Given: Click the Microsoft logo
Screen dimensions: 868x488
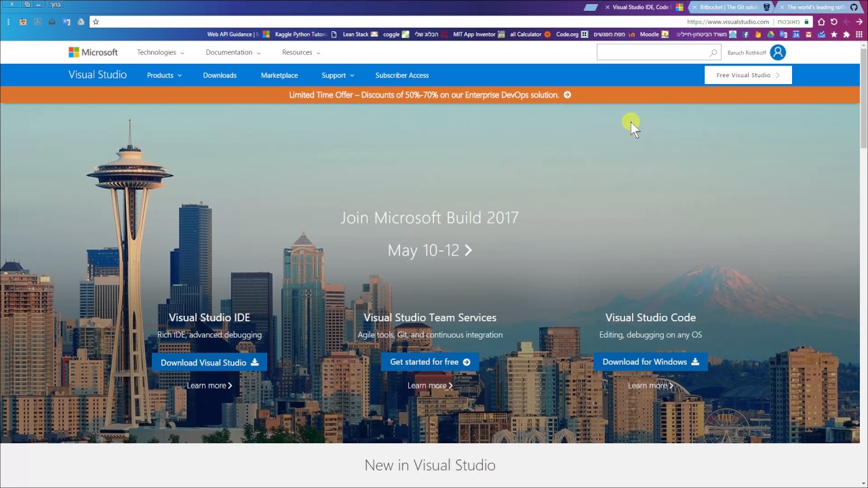Looking at the screenshot, I should (x=93, y=52).
